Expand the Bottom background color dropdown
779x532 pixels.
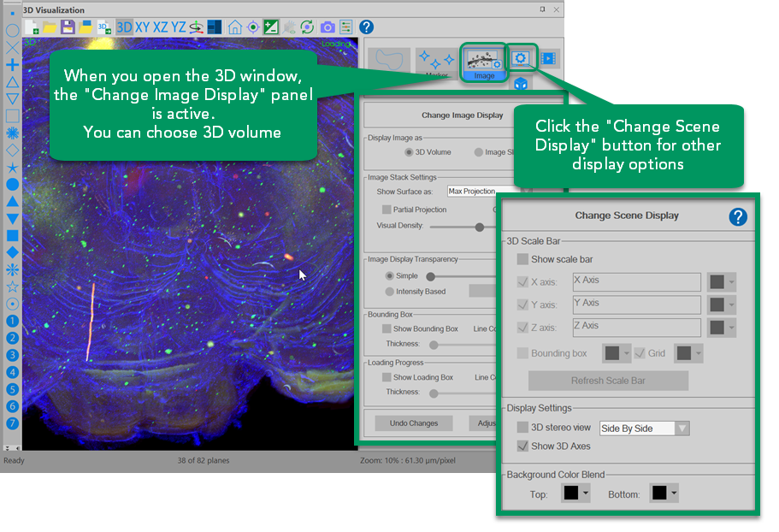coord(664,494)
